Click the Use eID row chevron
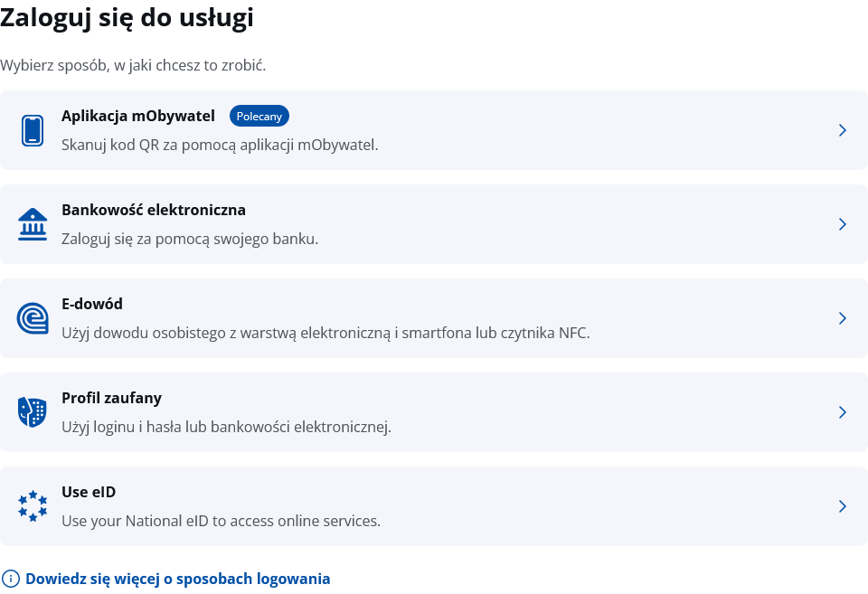 pos(842,506)
